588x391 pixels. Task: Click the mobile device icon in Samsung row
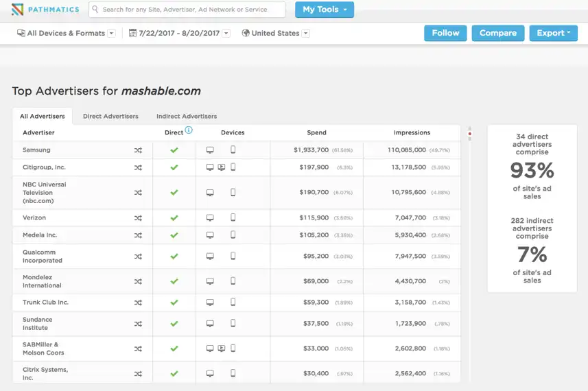click(233, 150)
